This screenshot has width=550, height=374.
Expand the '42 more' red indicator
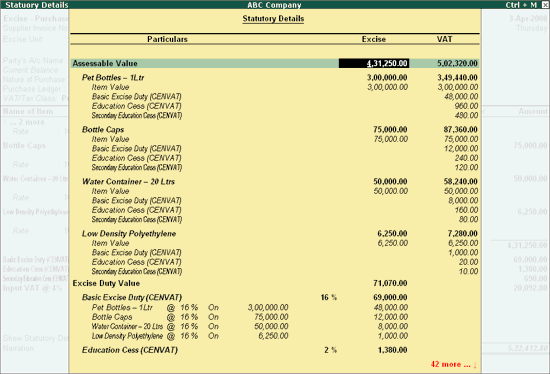click(453, 364)
